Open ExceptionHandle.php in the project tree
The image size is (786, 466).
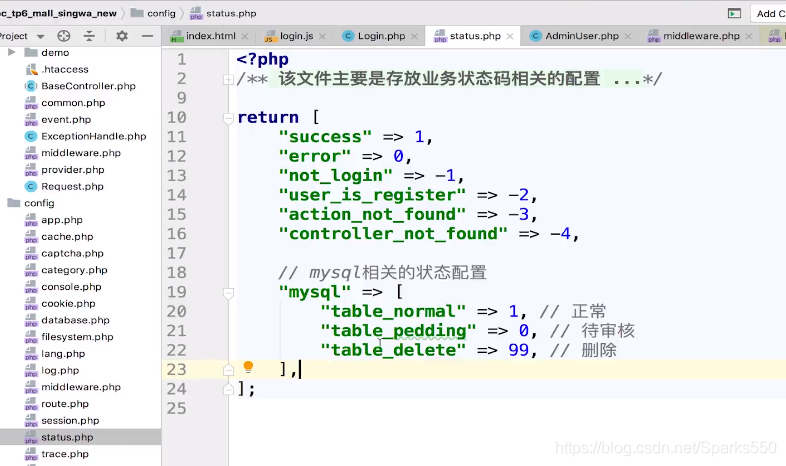tap(94, 136)
